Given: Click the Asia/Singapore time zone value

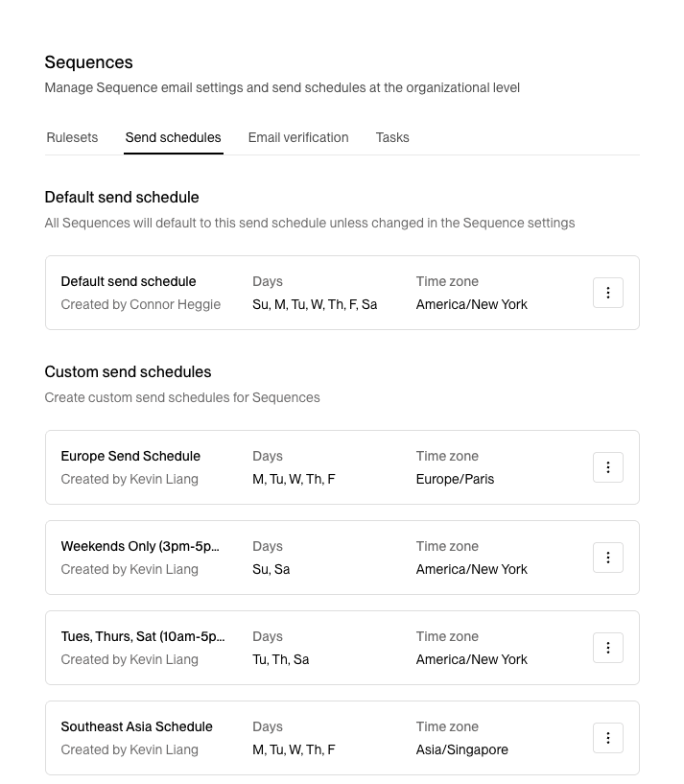Looking at the screenshot, I should point(462,749).
